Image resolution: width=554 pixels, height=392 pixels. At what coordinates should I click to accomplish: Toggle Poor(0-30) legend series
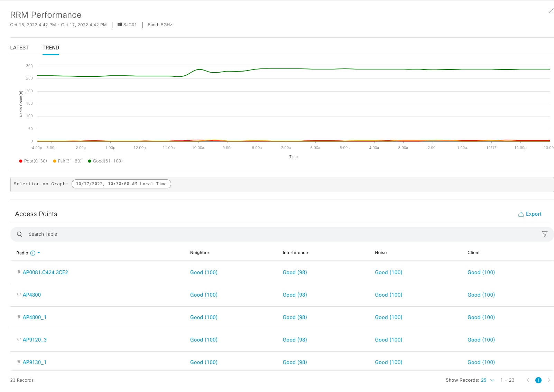point(33,161)
